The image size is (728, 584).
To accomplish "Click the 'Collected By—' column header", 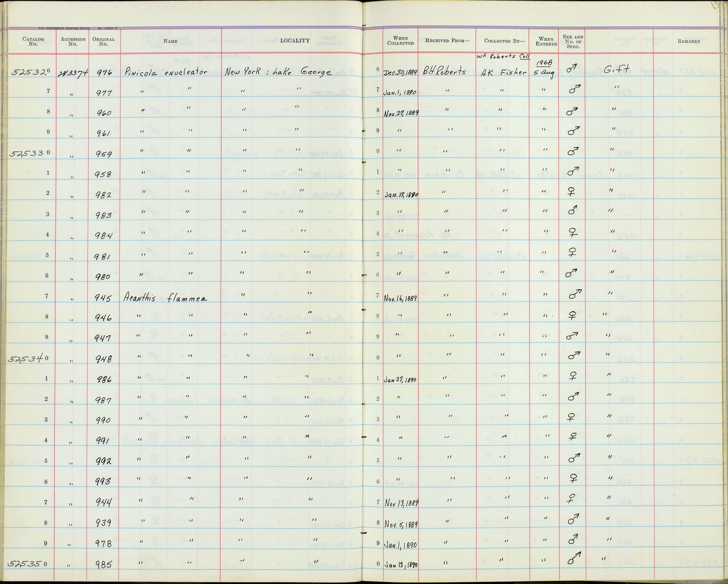I will coord(505,41).
